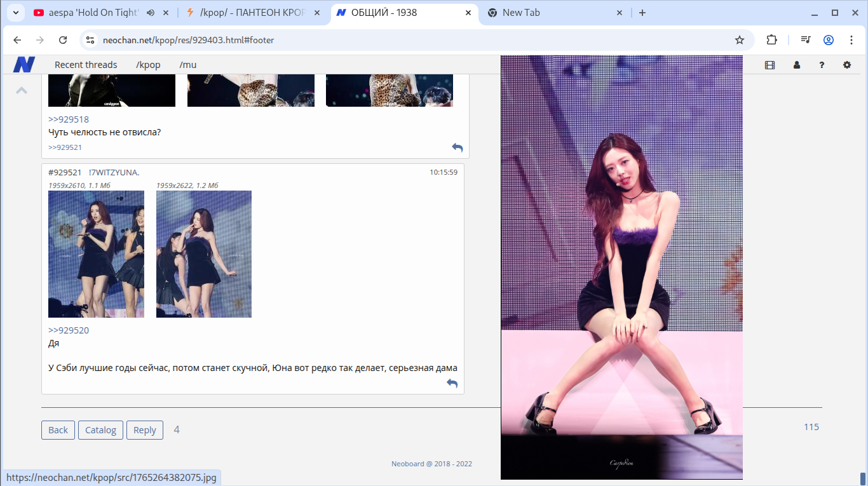
Task: Go back in browser history
Action: pyautogui.click(x=17, y=40)
